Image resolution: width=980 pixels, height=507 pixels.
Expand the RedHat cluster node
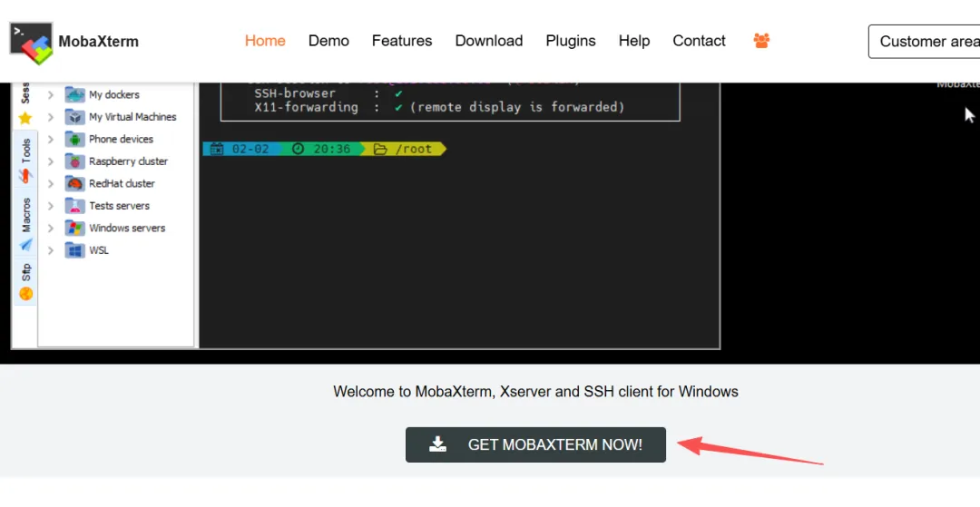pos(51,183)
